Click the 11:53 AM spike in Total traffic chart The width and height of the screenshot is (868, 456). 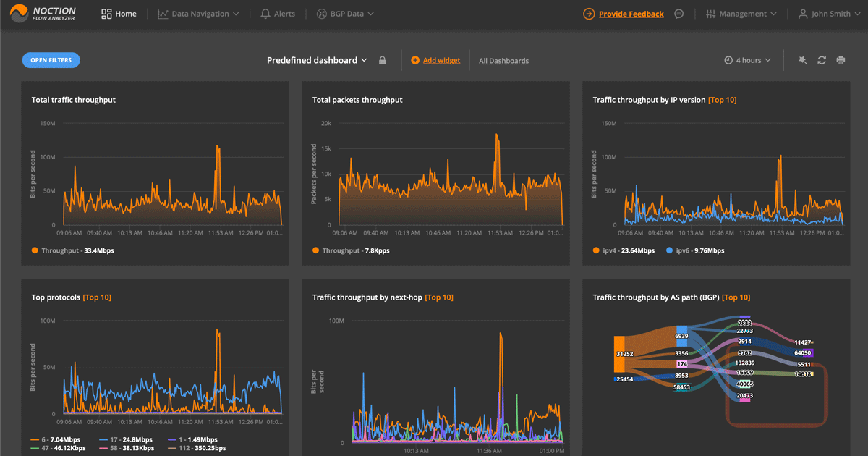click(x=217, y=148)
